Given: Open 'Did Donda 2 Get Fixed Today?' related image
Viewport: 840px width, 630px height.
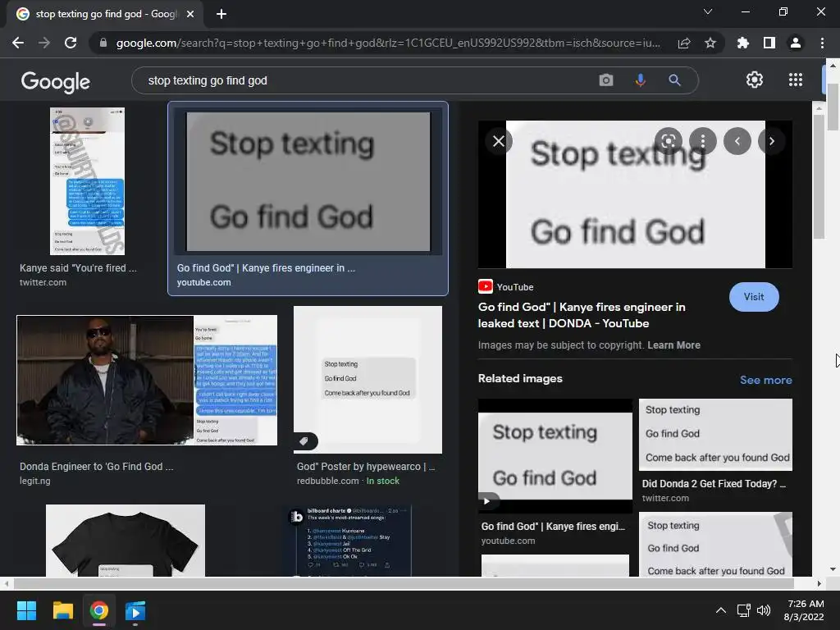Looking at the screenshot, I should (715, 435).
